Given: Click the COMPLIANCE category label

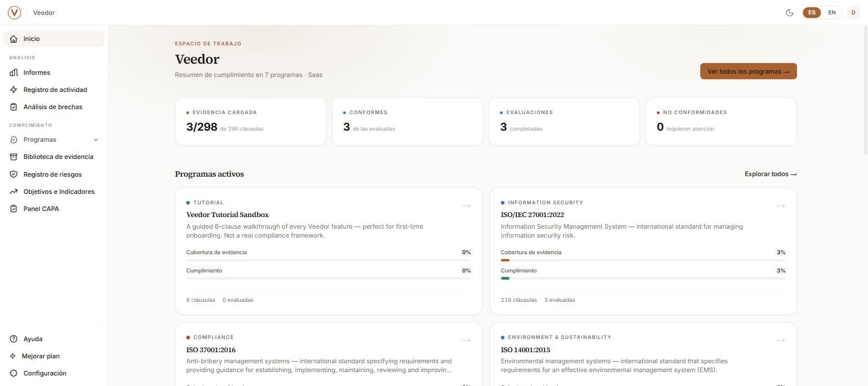Looking at the screenshot, I should pos(214,337).
